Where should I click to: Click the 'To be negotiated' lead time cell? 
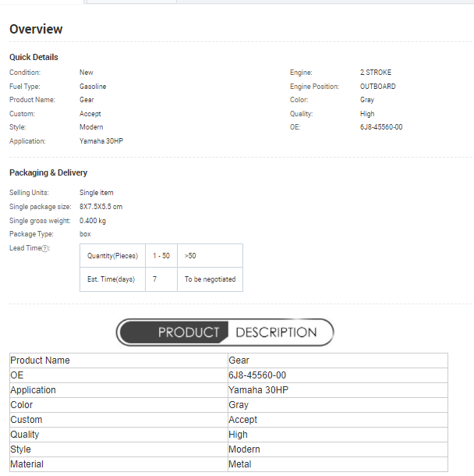pyautogui.click(x=210, y=279)
